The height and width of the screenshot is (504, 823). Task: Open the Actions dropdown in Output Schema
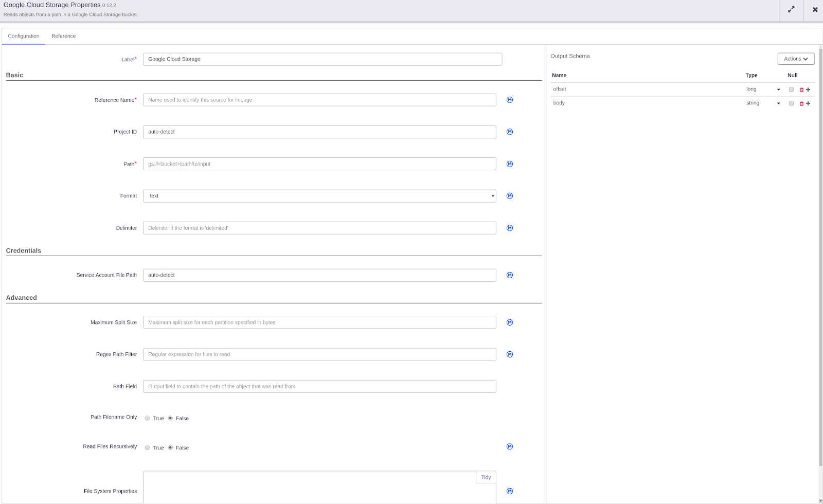(x=796, y=59)
